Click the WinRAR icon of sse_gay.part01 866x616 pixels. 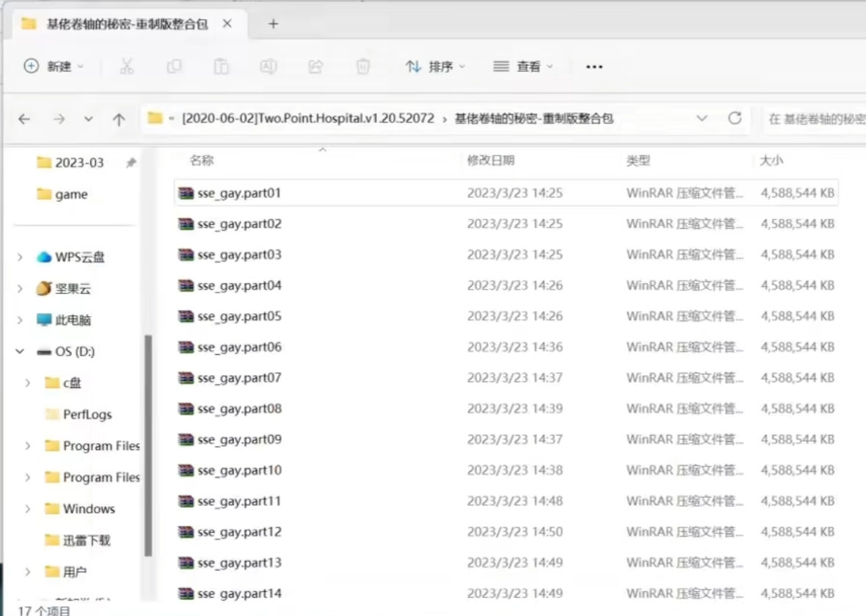pyautogui.click(x=186, y=193)
